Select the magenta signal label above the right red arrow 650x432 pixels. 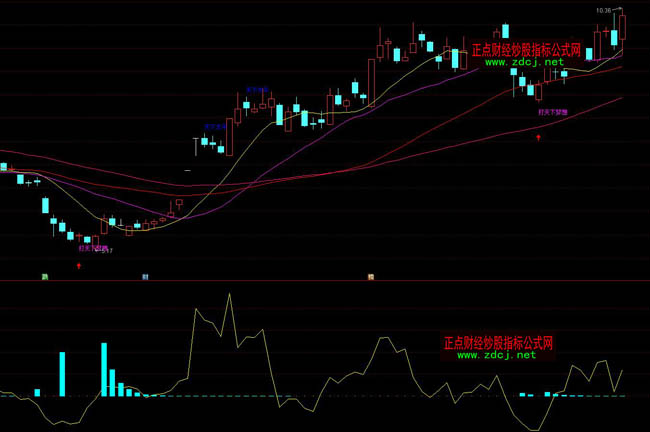coord(552,113)
